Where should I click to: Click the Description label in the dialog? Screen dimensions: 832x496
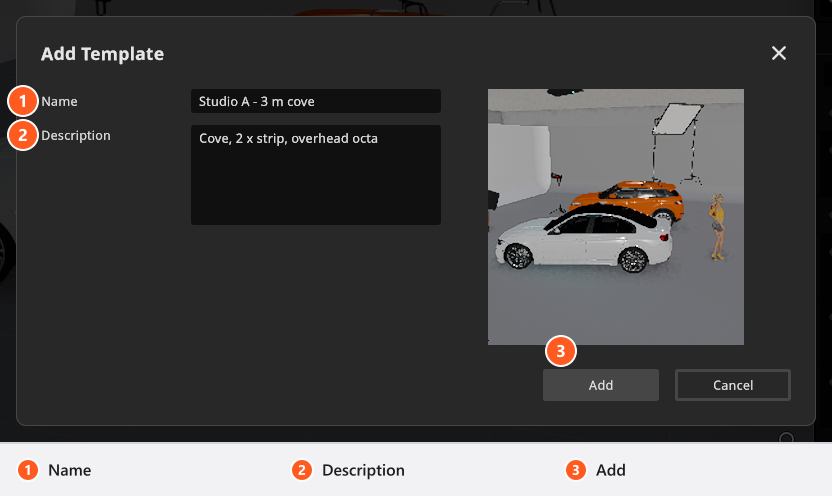pyautogui.click(x=76, y=136)
